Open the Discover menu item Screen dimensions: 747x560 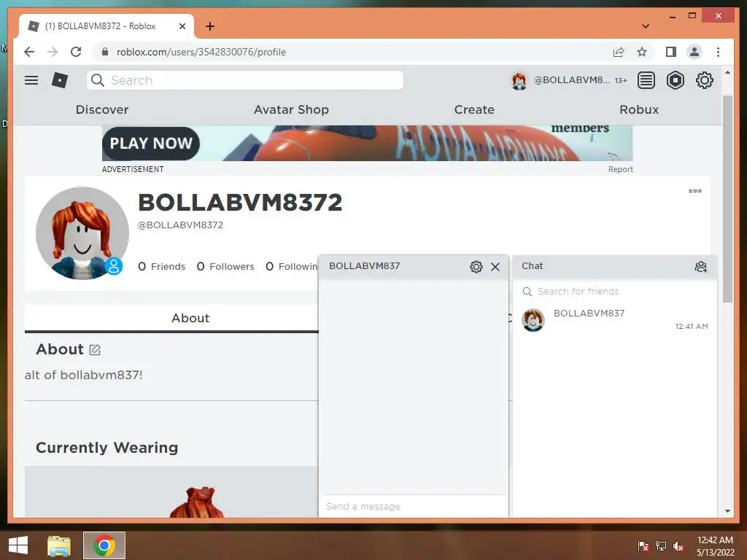click(x=102, y=109)
